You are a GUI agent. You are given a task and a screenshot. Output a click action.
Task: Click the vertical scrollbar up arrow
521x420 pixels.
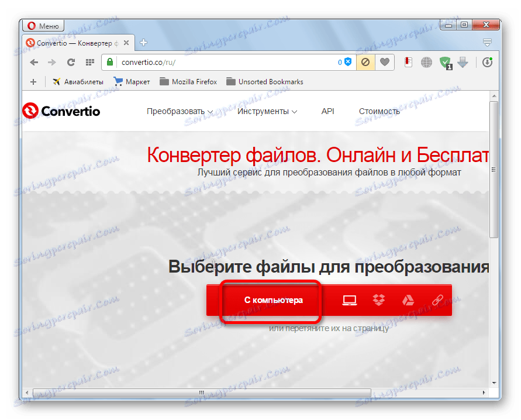(x=494, y=96)
